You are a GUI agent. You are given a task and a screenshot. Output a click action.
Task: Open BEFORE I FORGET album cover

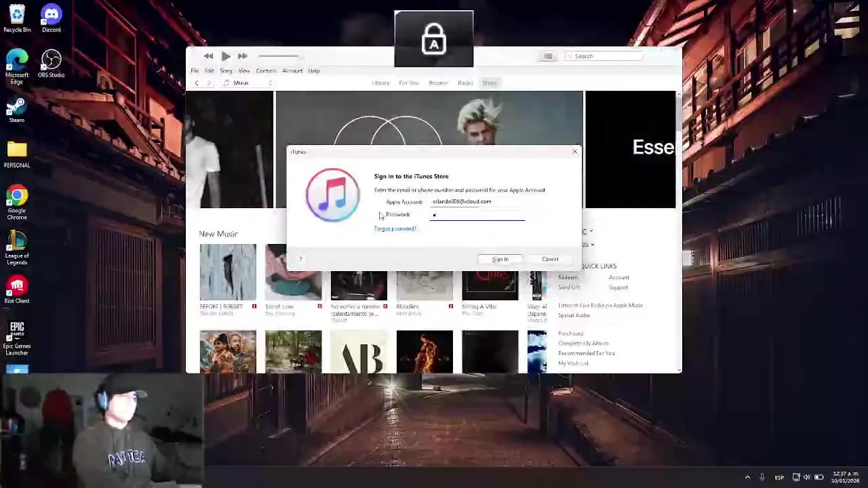228,272
